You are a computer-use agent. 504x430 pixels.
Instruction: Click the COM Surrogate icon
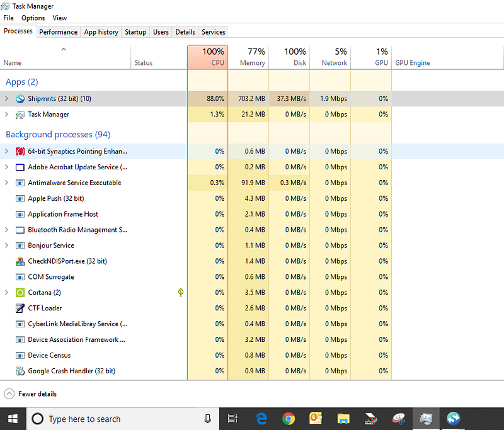pos(20,277)
